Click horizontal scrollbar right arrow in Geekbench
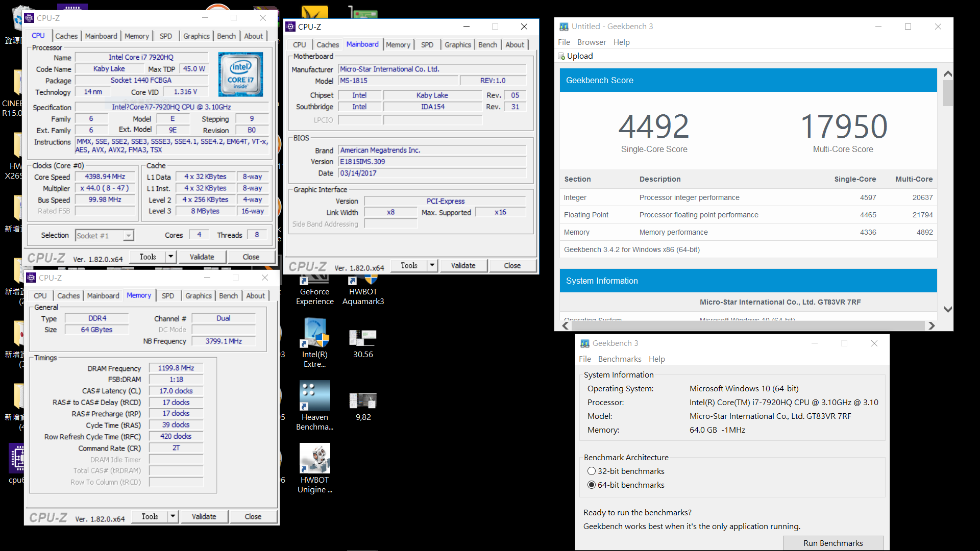The image size is (980, 551). pyautogui.click(x=932, y=325)
